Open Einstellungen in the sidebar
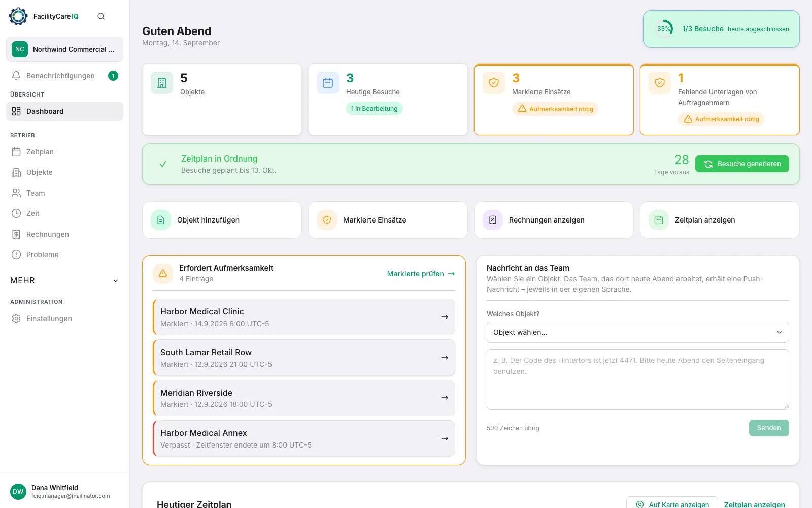This screenshot has width=812, height=508. pyautogui.click(x=64, y=319)
